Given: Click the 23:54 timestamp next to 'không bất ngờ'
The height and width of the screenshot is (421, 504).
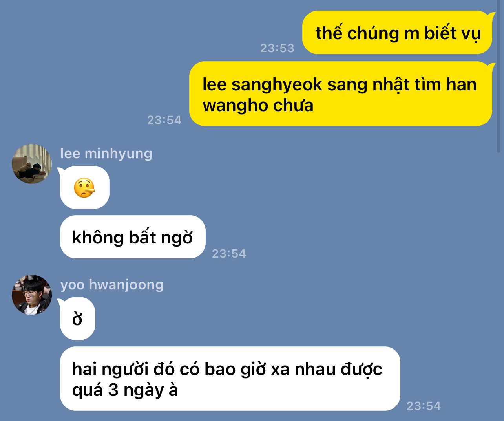Looking at the screenshot, I should point(229,253).
